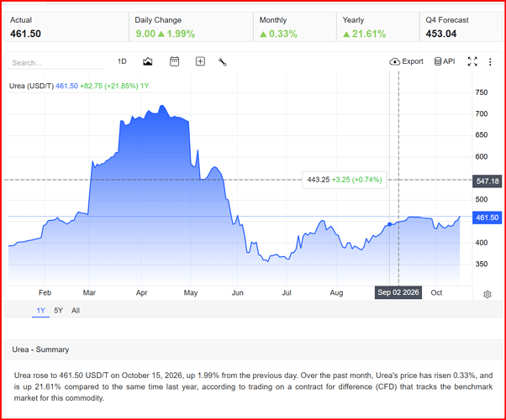Click the Oct label on the x-axis

coord(436,292)
